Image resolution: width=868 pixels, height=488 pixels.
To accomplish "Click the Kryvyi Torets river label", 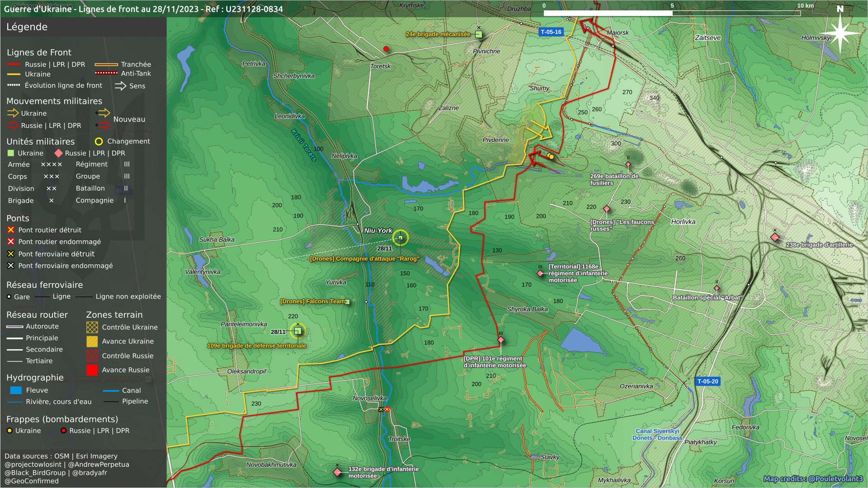I will (x=304, y=145).
